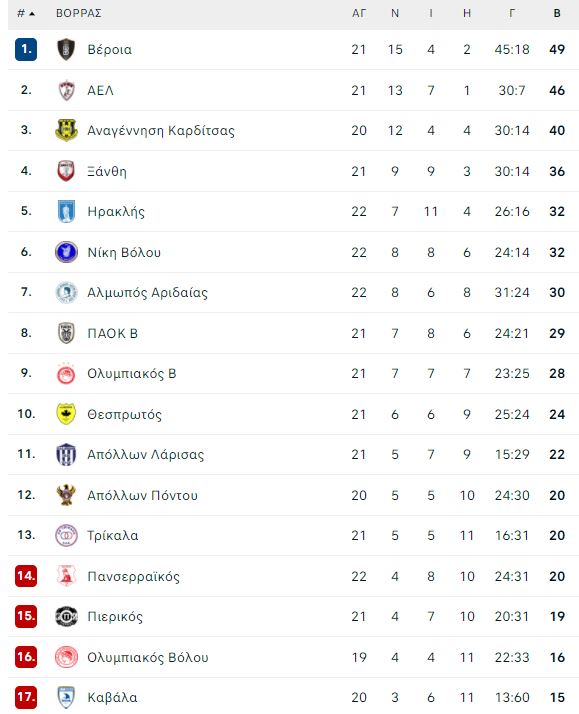Viewport: 579px width, 714px height.
Task: Sort table by the # rank column
Action: point(26,14)
